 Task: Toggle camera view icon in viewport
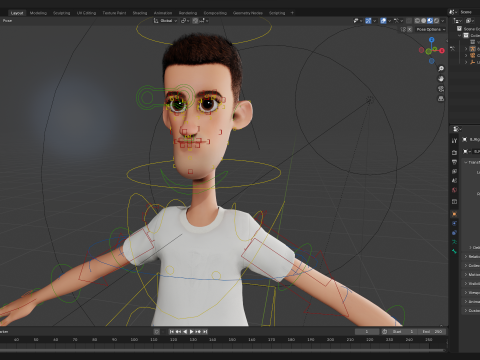pos(441,89)
